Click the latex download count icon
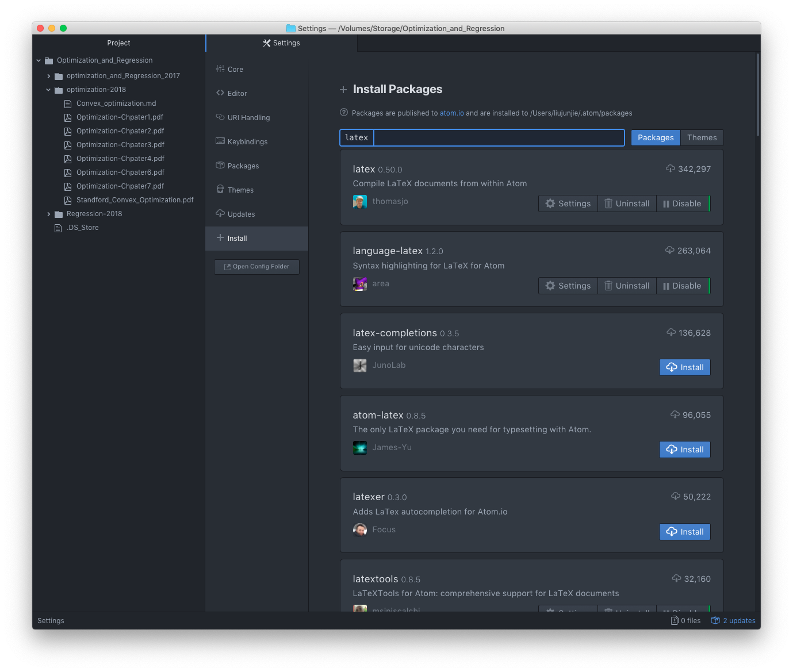The image size is (793, 672). [671, 168]
